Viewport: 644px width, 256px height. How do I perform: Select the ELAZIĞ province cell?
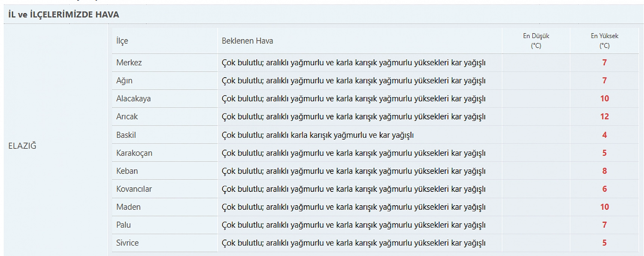[x=22, y=146]
